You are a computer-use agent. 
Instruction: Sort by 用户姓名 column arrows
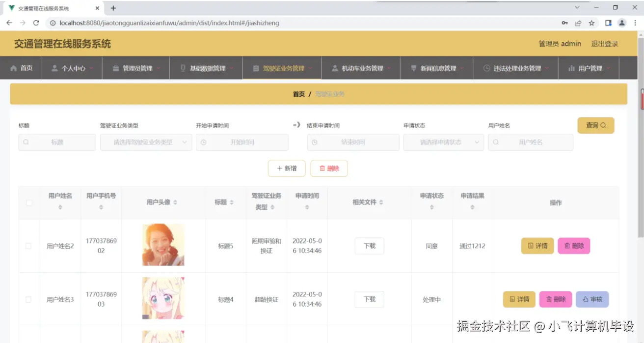pos(60,207)
